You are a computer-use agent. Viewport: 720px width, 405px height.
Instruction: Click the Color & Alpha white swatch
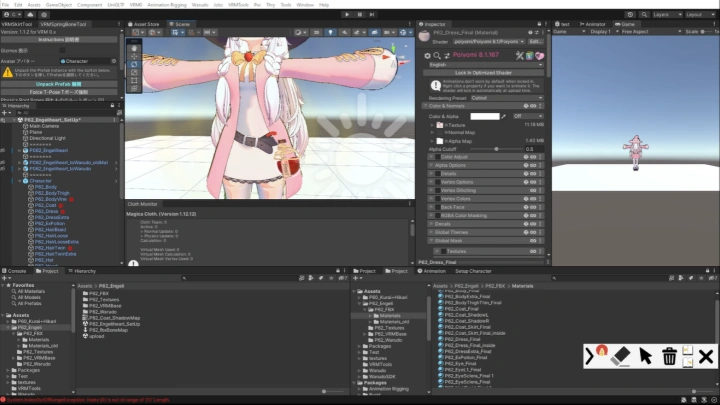(x=485, y=116)
